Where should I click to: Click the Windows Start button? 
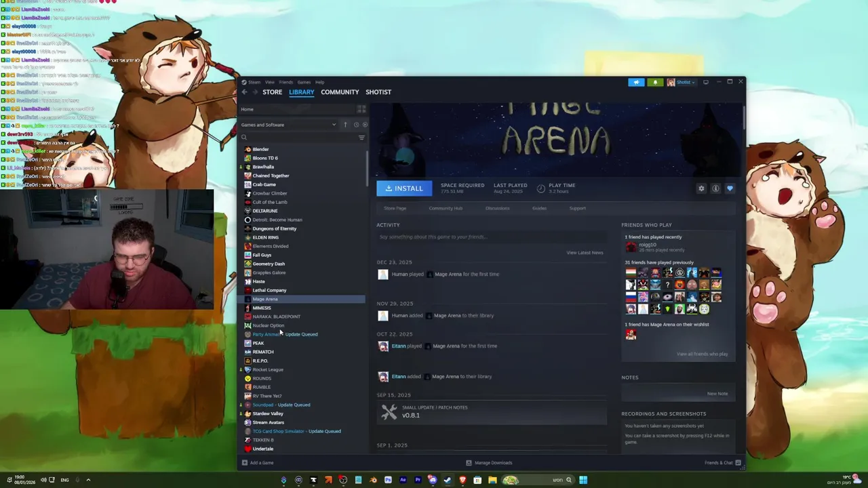pos(583,480)
